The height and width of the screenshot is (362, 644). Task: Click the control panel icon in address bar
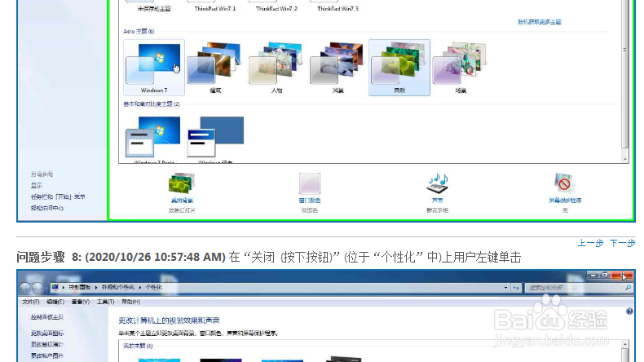pyautogui.click(x=55, y=287)
